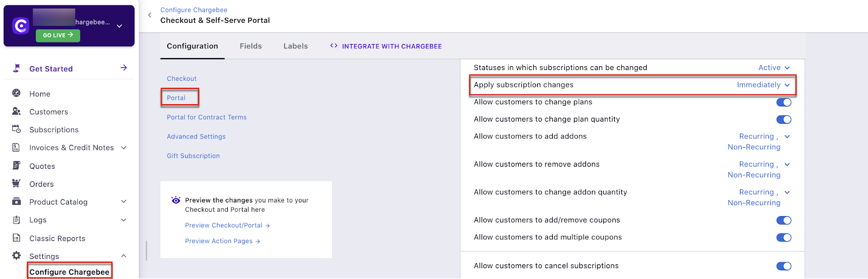This screenshot has height=279, width=868.
Task: Open the add addons Recurring dropdown
Action: coord(759,142)
